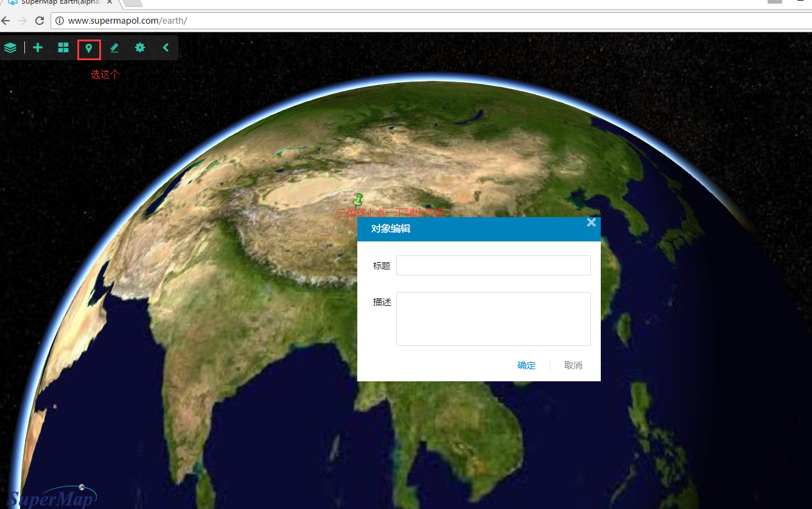
Task: Click the plus add-data icon
Action: tap(38, 47)
